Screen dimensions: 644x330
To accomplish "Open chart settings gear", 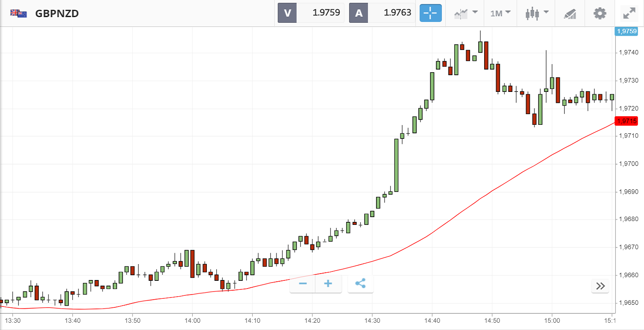I will tap(600, 13).
